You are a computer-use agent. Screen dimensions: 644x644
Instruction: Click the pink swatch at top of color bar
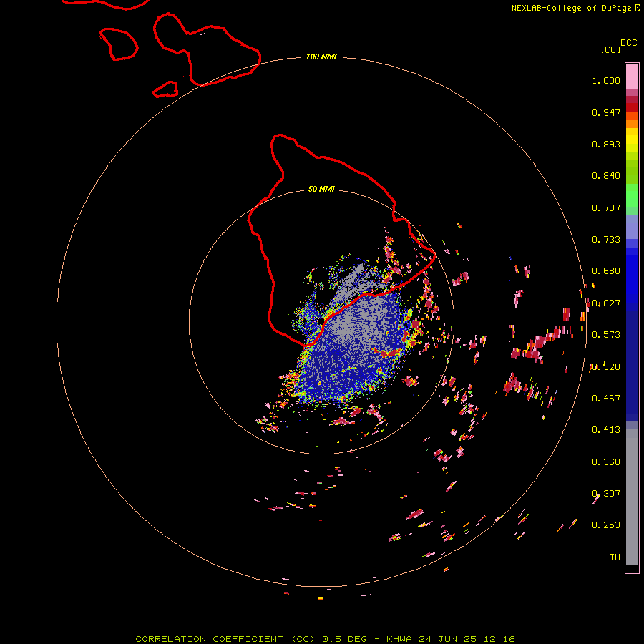(x=632, y=77)
